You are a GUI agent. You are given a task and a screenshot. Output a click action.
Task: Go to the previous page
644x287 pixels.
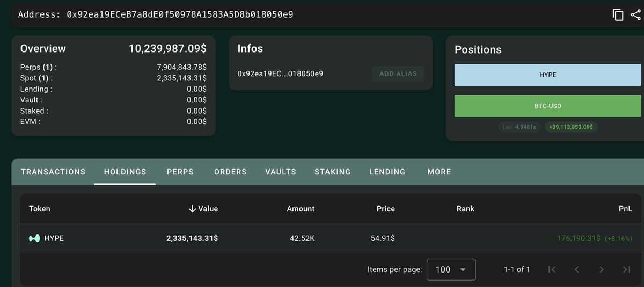[576, 269]
